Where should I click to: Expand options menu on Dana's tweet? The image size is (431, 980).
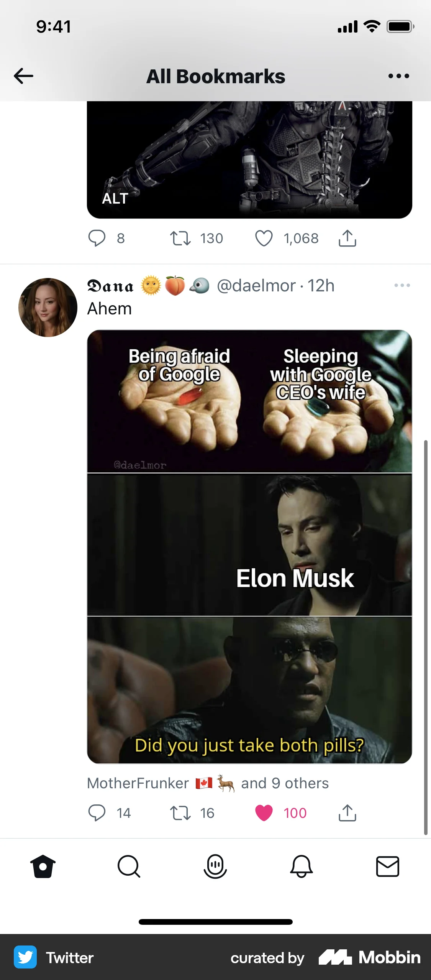coord(402,285)
